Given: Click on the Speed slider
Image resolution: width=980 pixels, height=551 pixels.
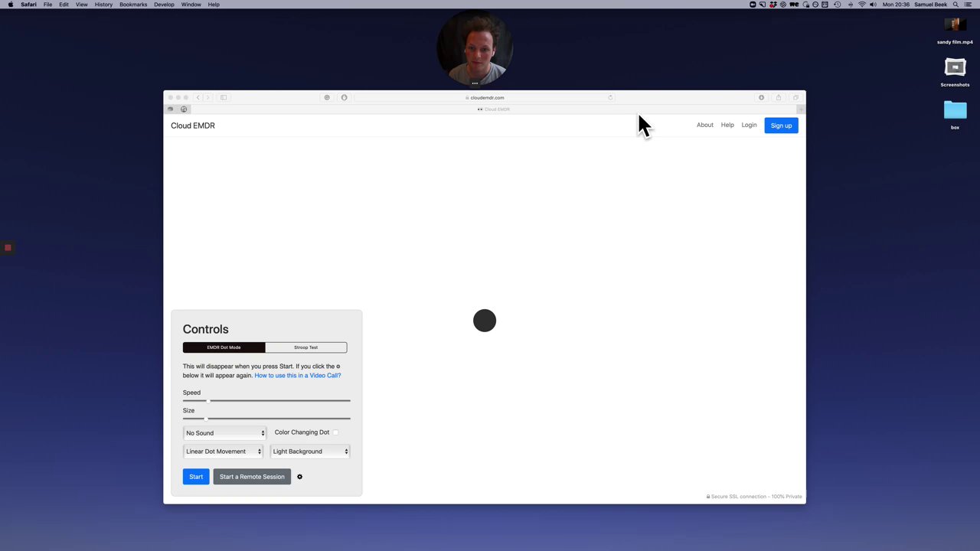Looking at the screenshot, I should [266, 400].
